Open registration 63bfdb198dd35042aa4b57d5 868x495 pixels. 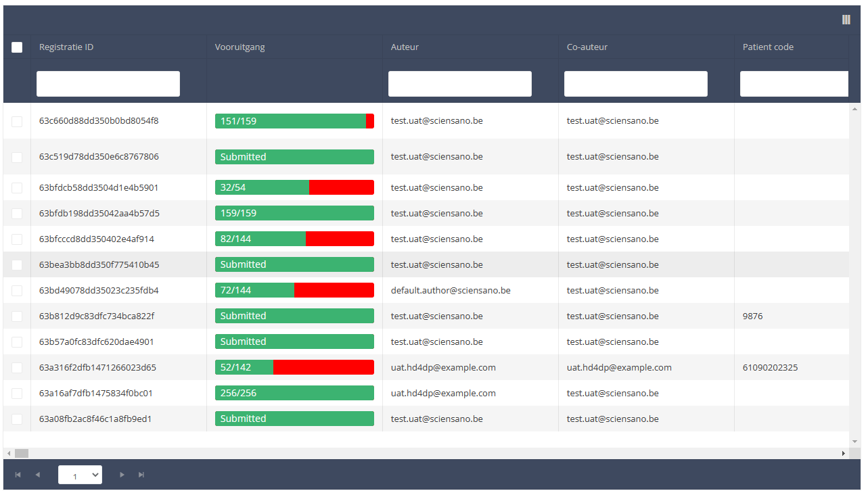coord(99,214)
